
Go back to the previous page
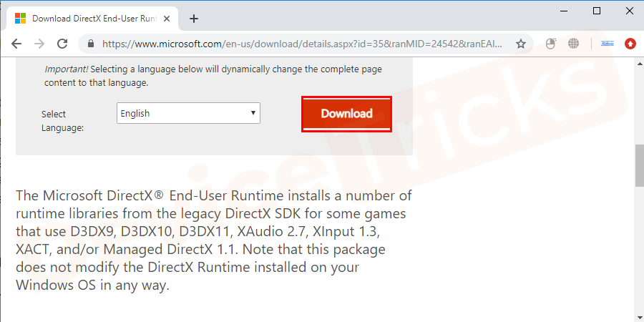pos(16,44)
